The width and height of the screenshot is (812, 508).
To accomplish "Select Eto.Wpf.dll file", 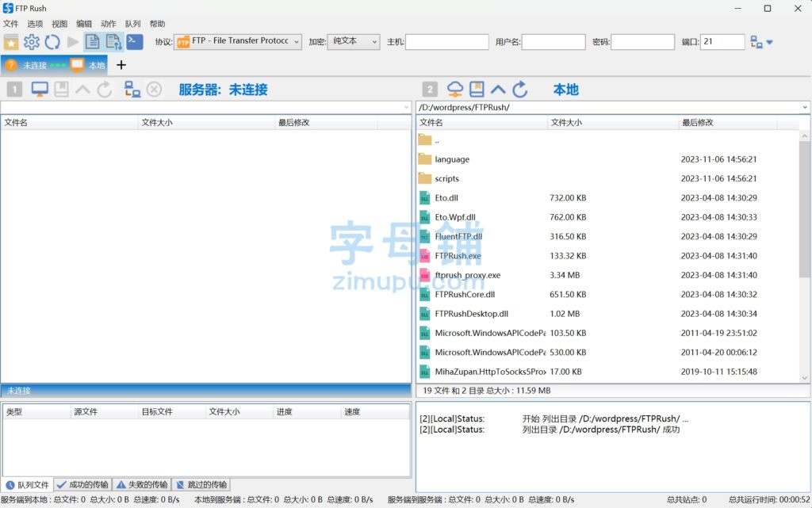I will tap(608, 217).
